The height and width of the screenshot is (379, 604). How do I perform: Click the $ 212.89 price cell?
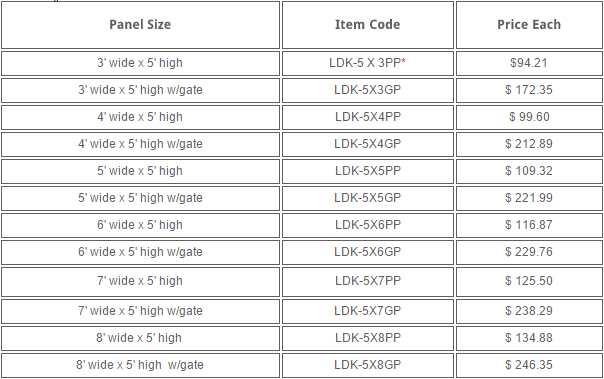529,144
